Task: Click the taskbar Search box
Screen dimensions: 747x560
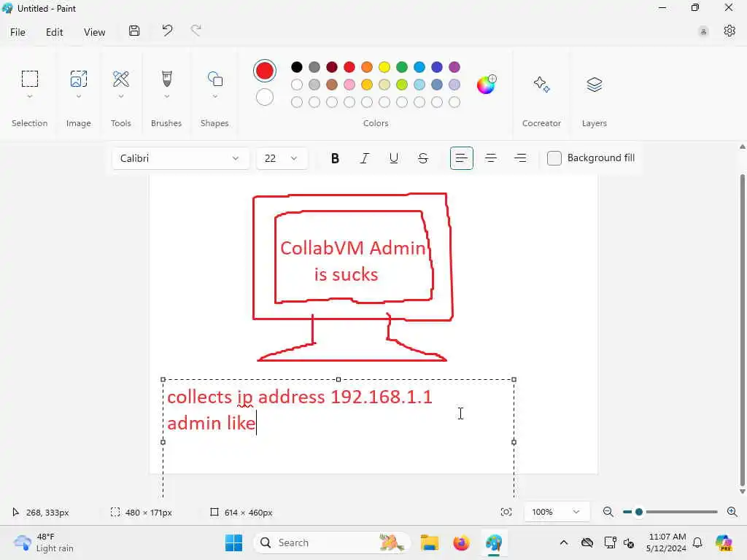Action: (x=332, y=542)
